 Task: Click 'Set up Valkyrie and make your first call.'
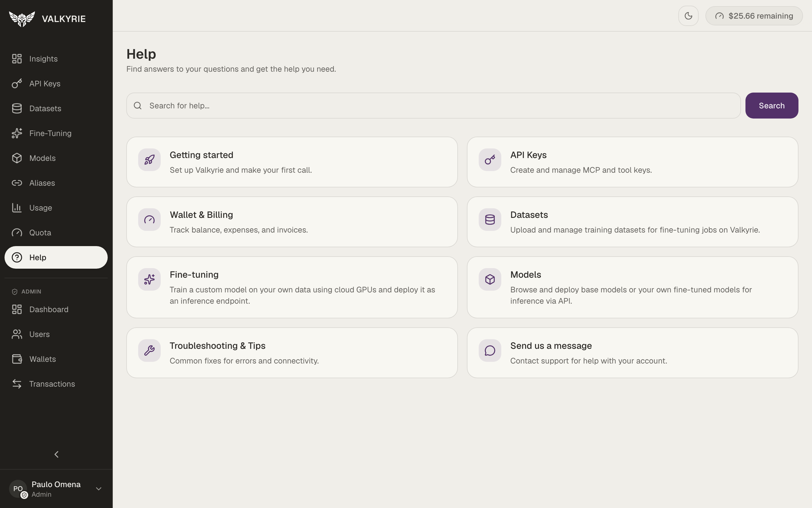[x=240, y=170]
